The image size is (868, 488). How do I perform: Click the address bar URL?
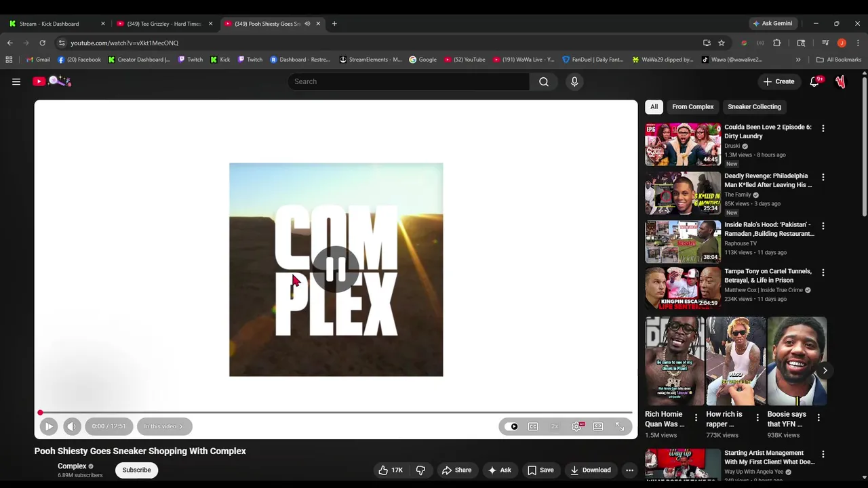click(125, 43)
